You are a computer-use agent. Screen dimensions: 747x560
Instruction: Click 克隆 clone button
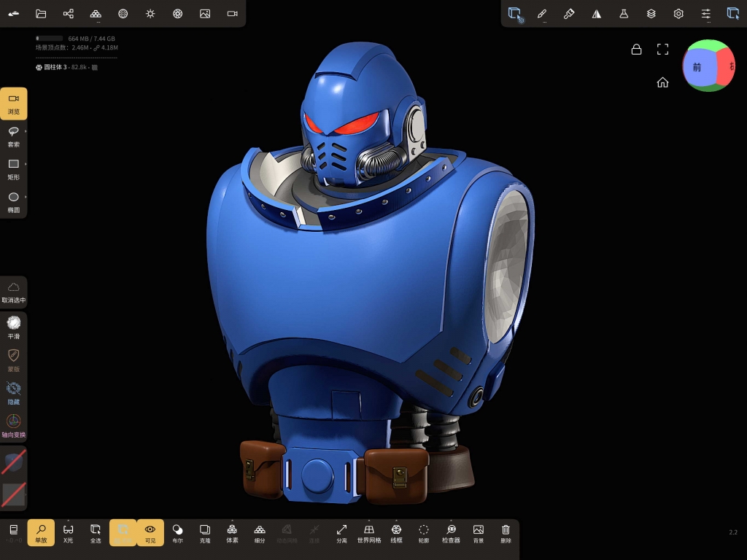[x=205, y=533]
